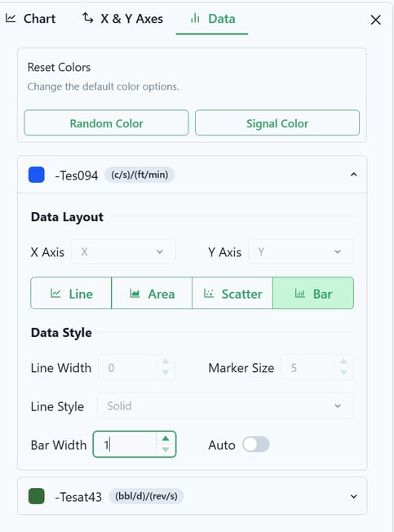Screen dimensions: 394x532
Task: Increase Bar Width with the up arrow
Action: (166, 438)
